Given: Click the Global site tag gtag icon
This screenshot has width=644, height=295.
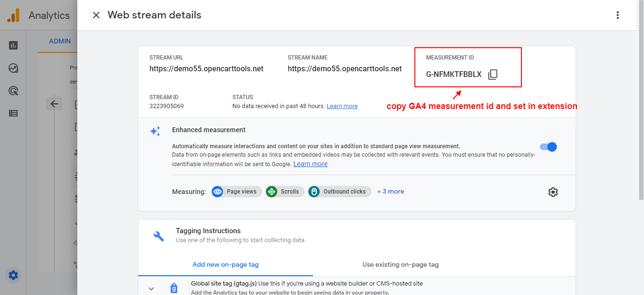Looking at the screenshot, I should pyautogui.click(x=174, y=288).
